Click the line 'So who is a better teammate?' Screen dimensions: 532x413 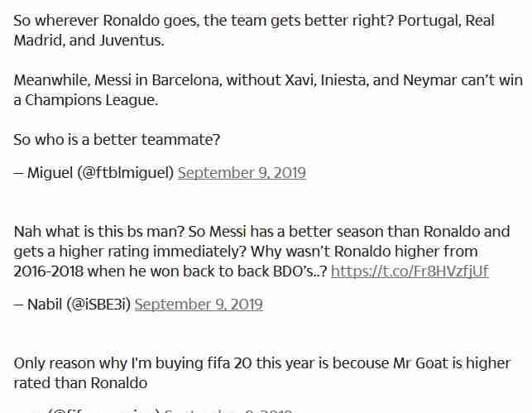[x=117, y=140]
